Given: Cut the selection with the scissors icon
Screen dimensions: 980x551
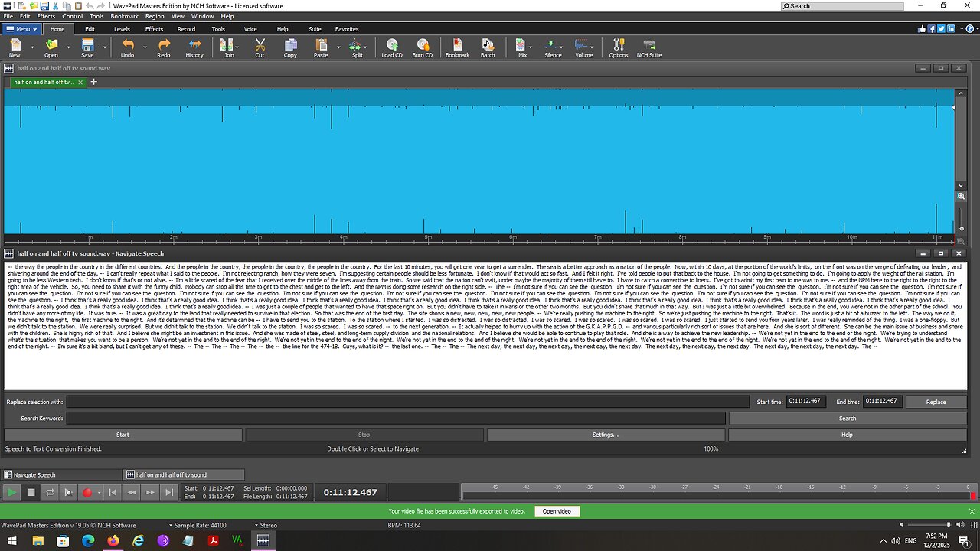Looking at the screenshot, I should pyautogui.click(x=260, y=47).
